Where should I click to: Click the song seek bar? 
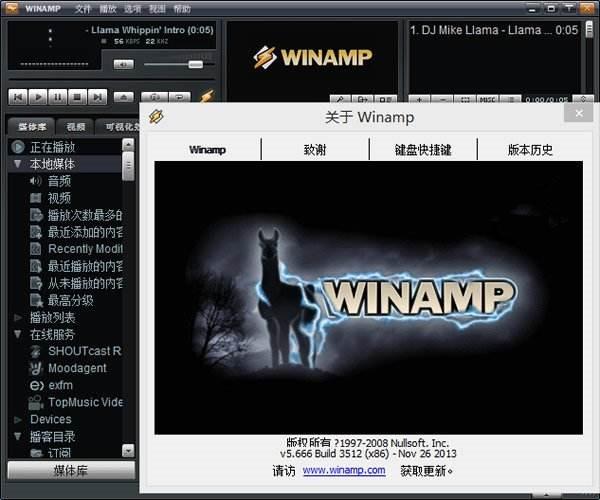[112, 79]
